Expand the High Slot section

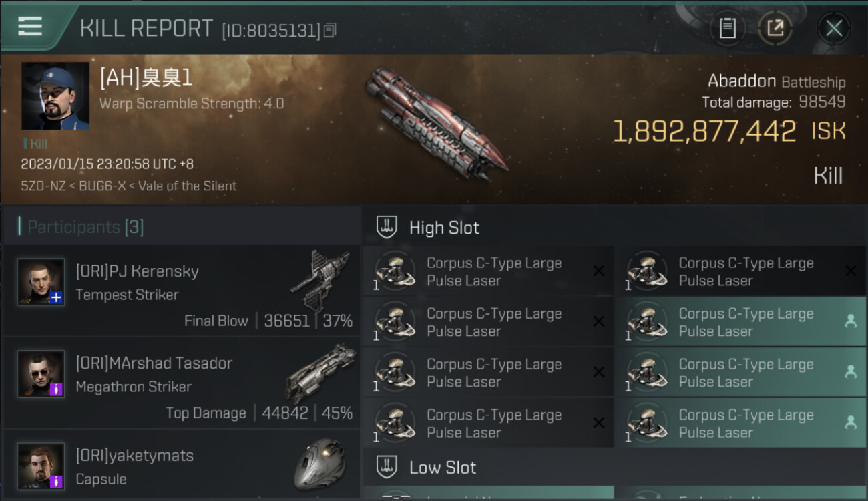(444, 228)
